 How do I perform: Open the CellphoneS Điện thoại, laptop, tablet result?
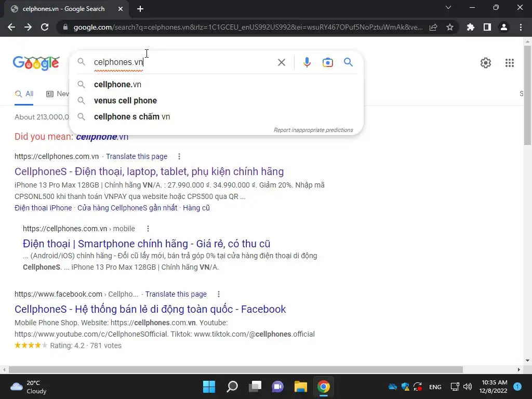(x=149, y=171)
